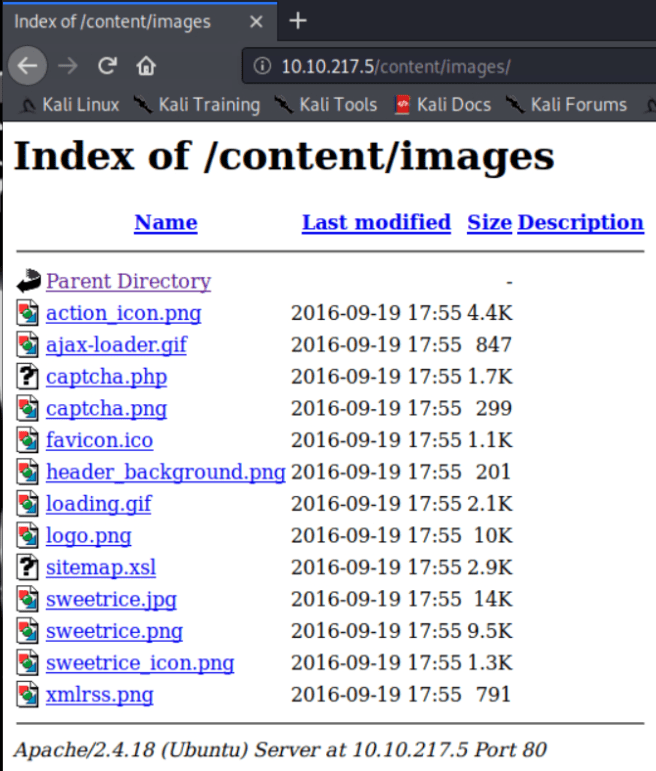This screenshot has height=771, width=656.
Task: Open a new tab with plus icon
Action: (x=298, y=21)
